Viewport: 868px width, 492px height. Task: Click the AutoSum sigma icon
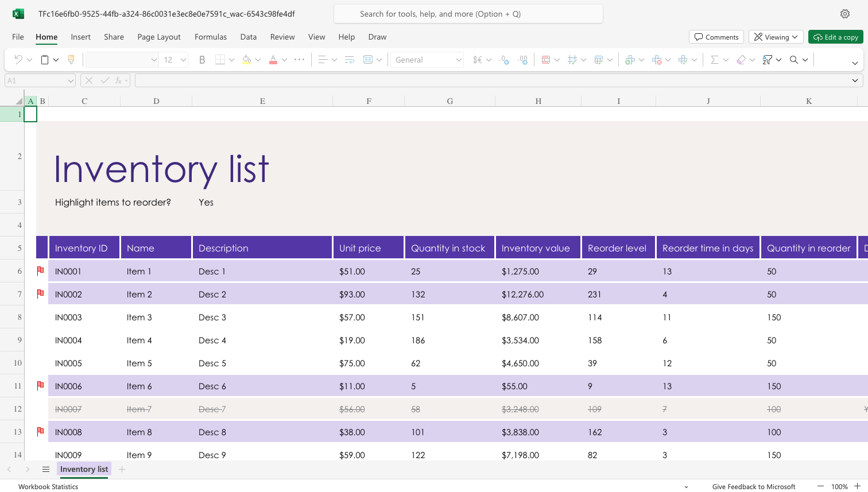(715, 59)
